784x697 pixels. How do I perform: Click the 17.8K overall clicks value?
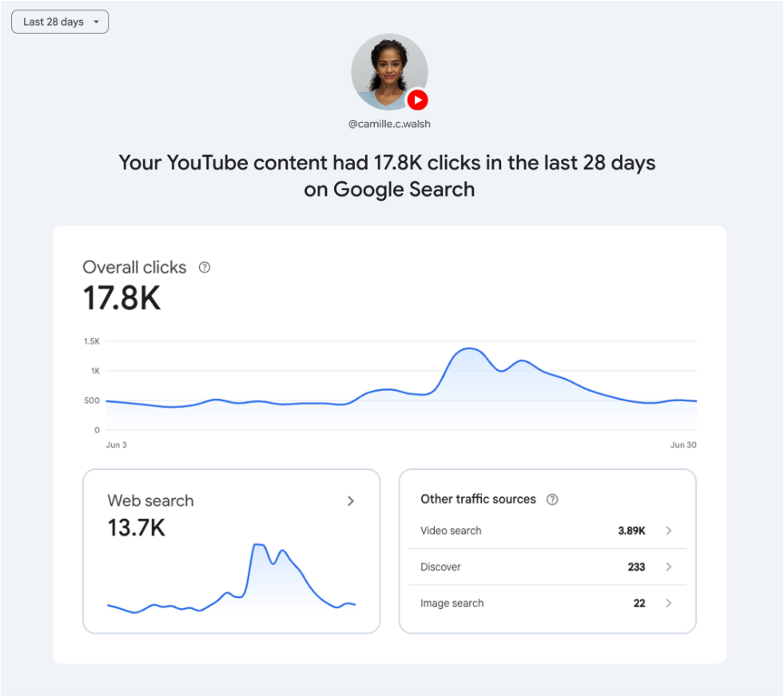[x=121, y=298]
